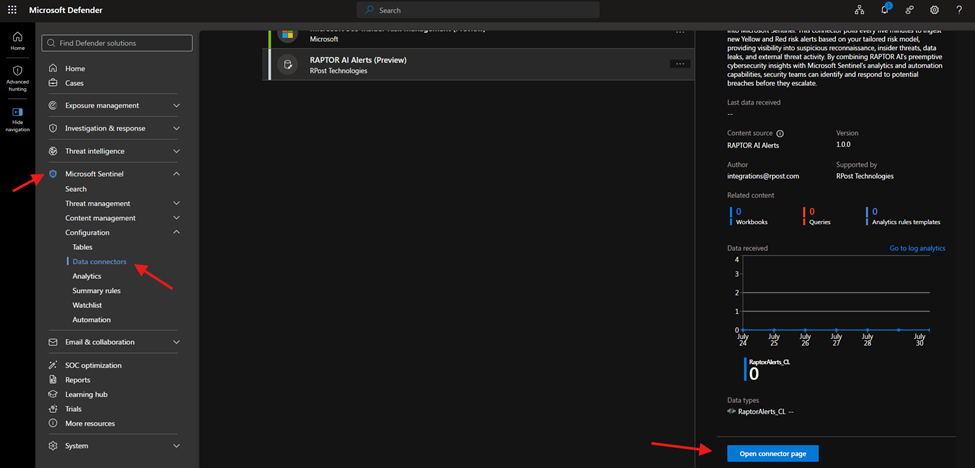
Task: Open the network topology icon in header
Action: coord(860,10)
